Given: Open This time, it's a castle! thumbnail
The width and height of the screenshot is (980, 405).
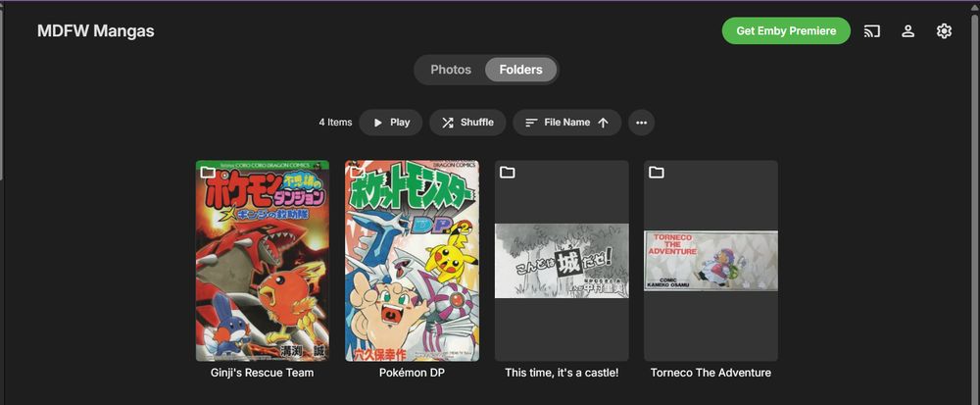Looking at the screenshot, I should click(562, 261).
